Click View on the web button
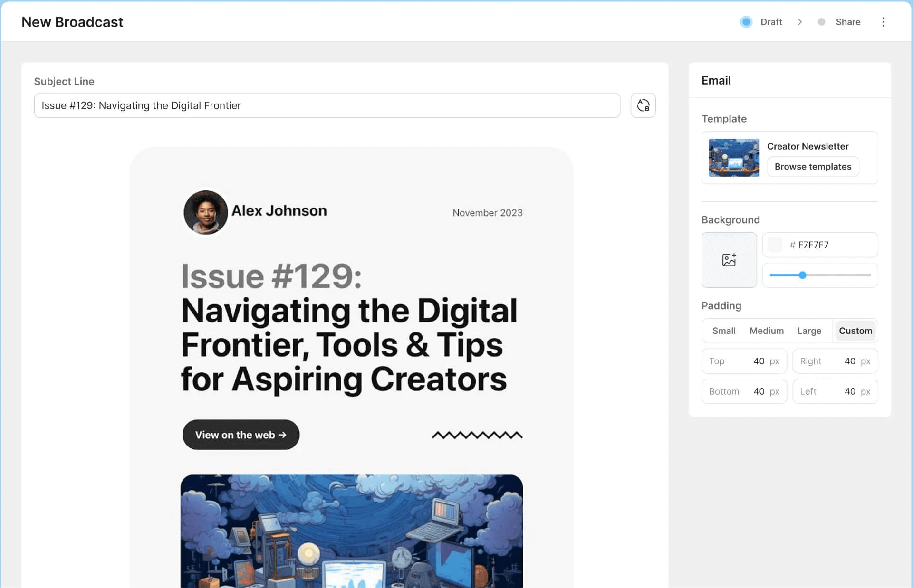Screen dimensions: 913x588 241,434
